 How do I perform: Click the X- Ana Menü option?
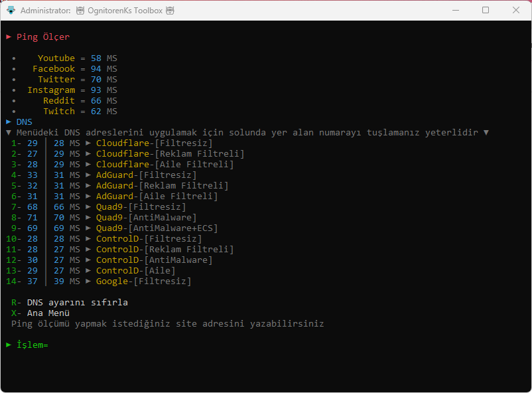pos(40,313)
